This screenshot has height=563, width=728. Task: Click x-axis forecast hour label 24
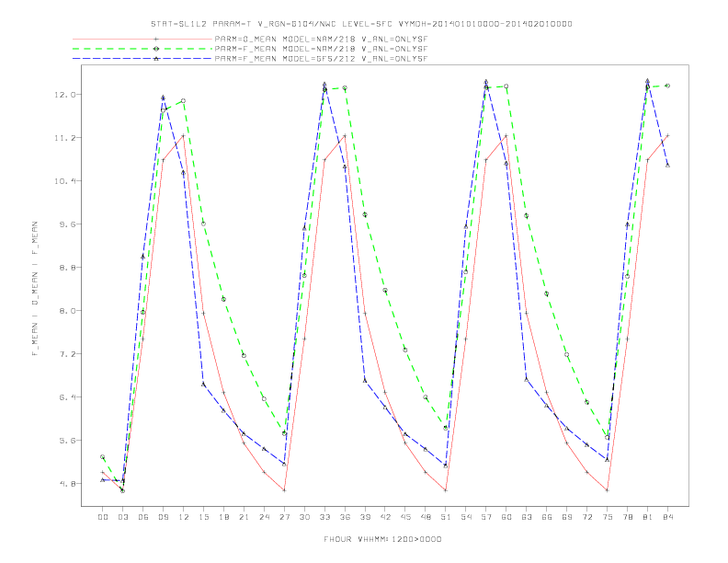point(264,517)
